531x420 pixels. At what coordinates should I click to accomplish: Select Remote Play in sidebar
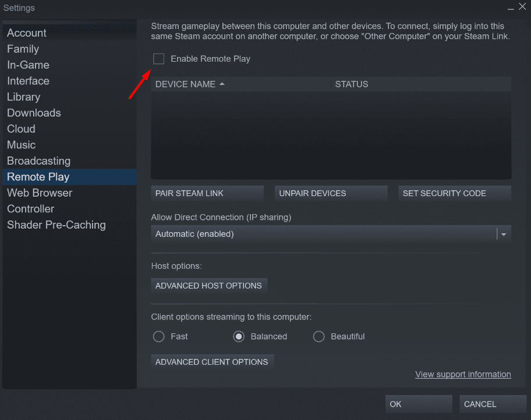[69, 177]
